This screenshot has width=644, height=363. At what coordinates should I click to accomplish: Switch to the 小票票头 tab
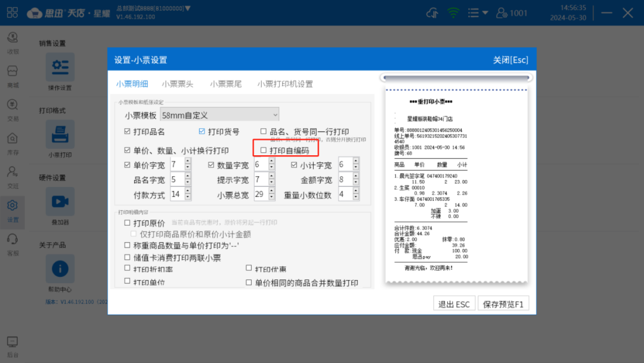(x=177, y=84)
